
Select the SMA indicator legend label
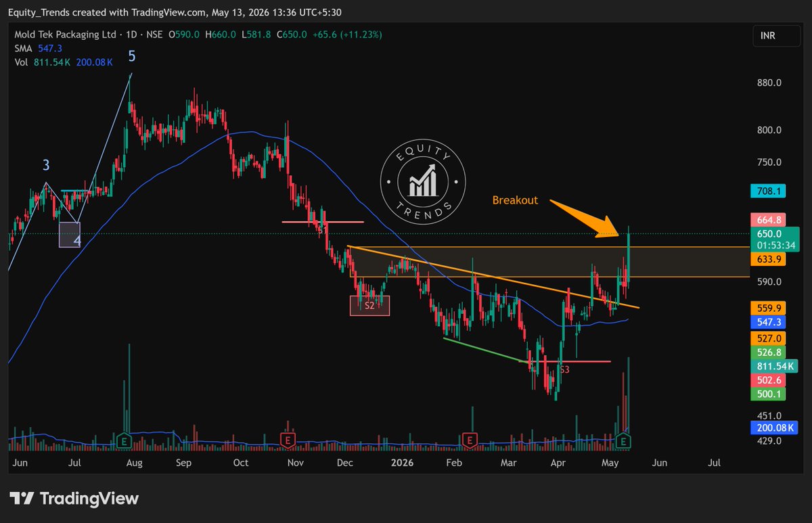[x=23, y=48]
